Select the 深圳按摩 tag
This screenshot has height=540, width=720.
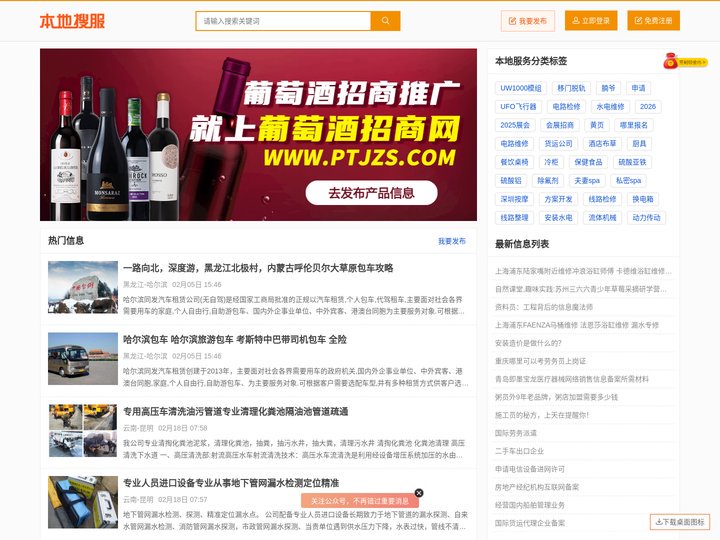point(514,199)
